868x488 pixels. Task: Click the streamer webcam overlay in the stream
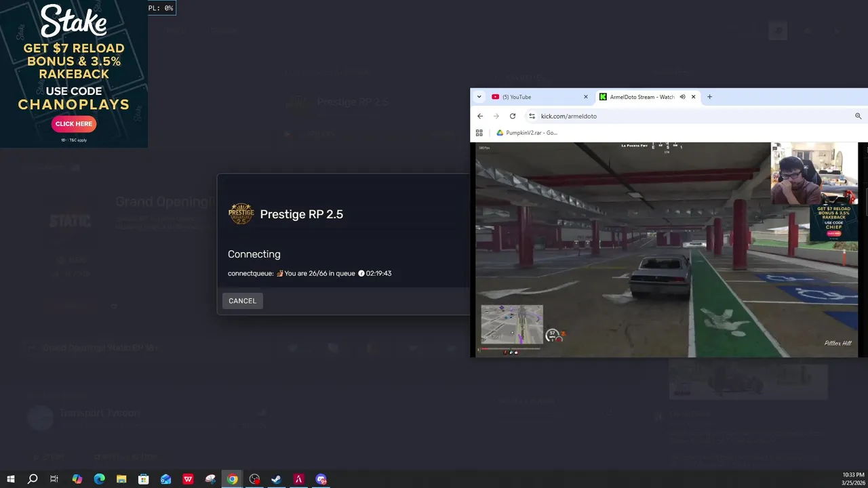tap(814, 173)
